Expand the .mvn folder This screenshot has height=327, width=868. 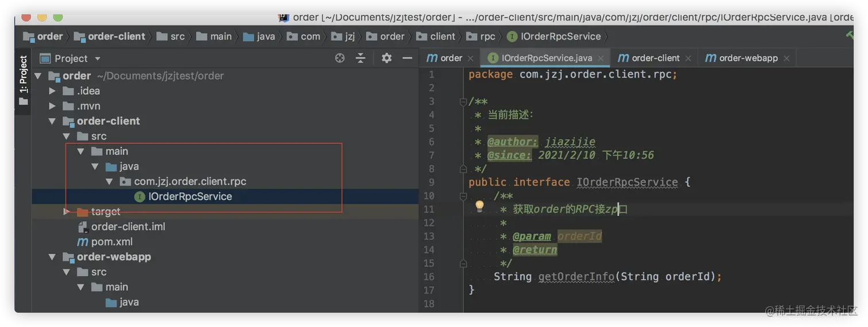click(x=52, y=106)
